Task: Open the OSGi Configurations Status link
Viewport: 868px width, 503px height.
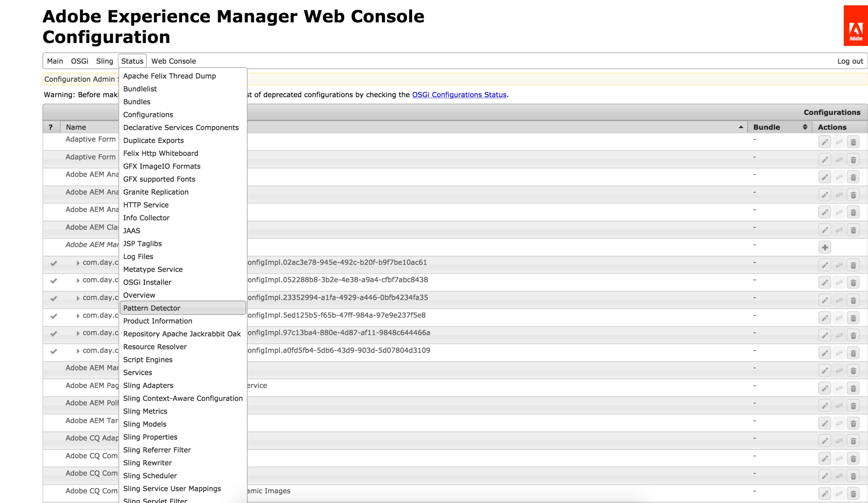Action: (x=459, y=95)
